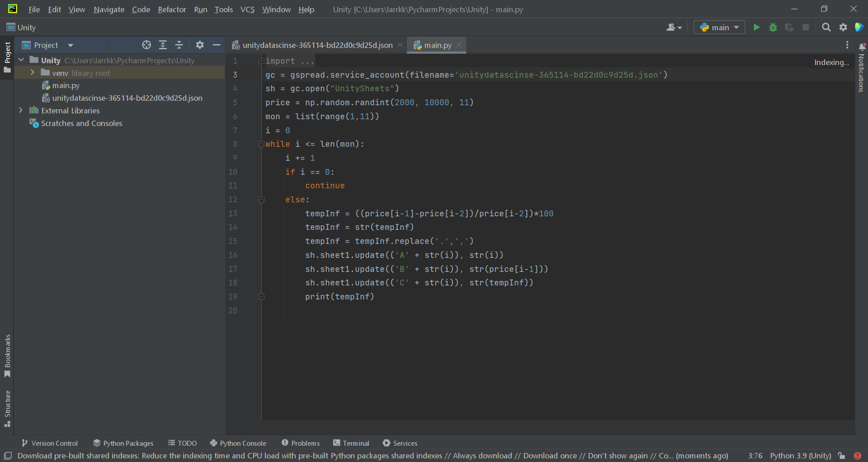Select opened file in Project view

coord(146,45)
